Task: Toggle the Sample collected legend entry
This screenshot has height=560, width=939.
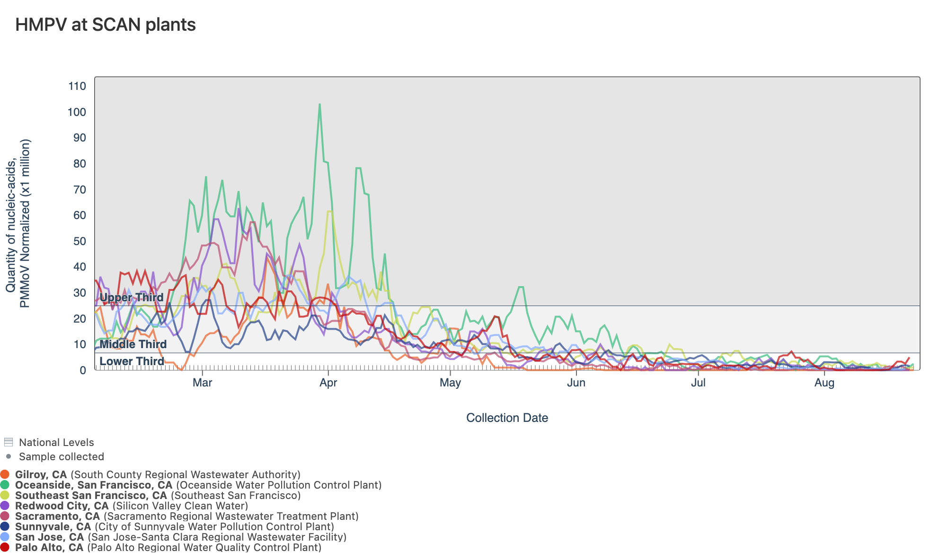Action: (61, 456)
